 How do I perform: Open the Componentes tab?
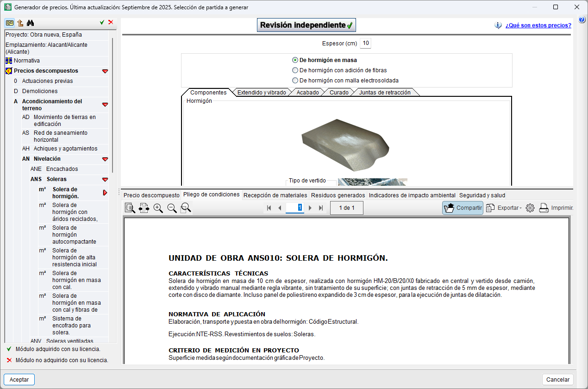pyautogui.click(x=208, y=92)
